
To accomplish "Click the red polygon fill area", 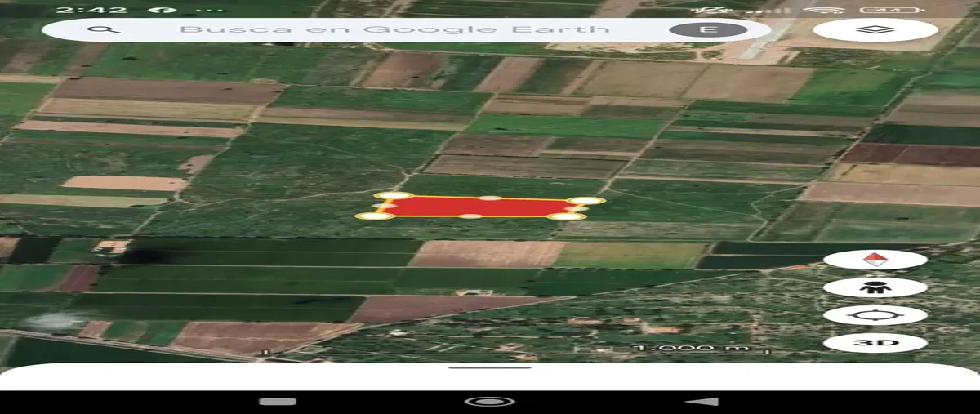I will point(482,207).
